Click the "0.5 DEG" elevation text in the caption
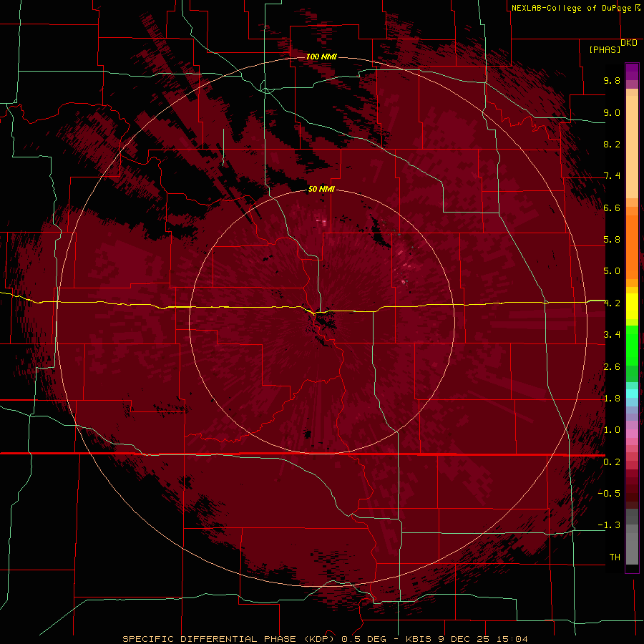The height and width of the screenshot is (644, 644). click(364, 639)
